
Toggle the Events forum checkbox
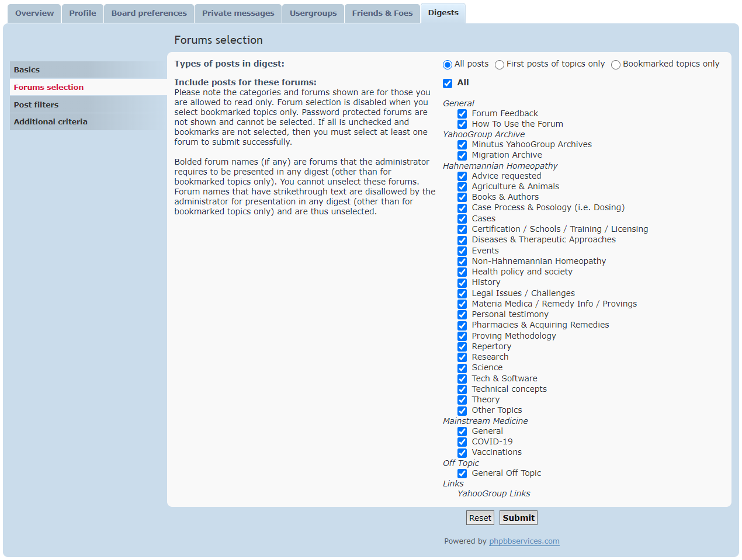pos(462,251)
